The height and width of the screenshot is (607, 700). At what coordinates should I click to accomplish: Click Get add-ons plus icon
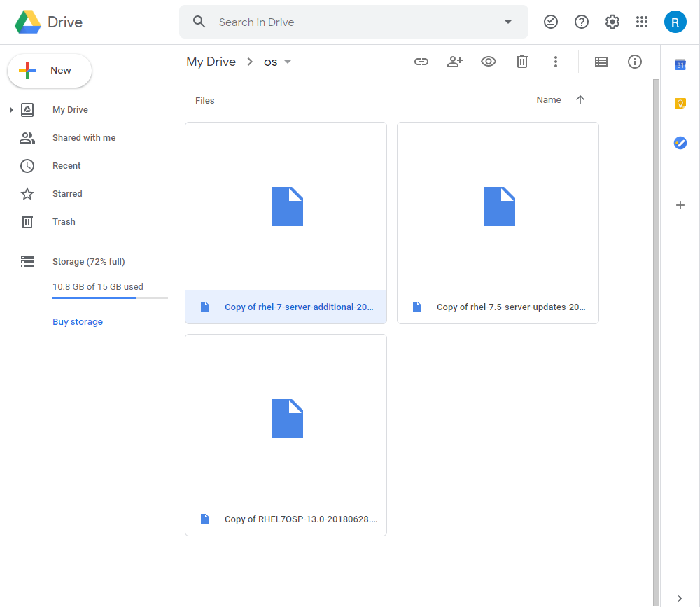680,205
